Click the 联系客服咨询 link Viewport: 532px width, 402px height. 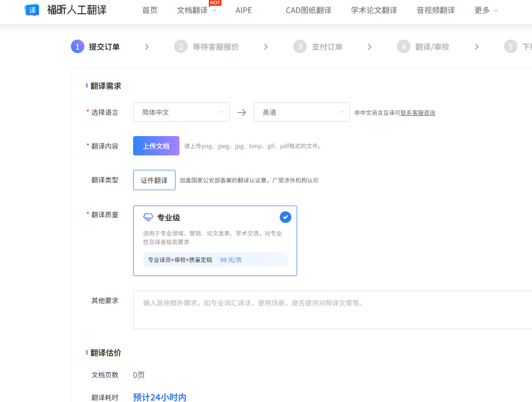pos(418,113)
